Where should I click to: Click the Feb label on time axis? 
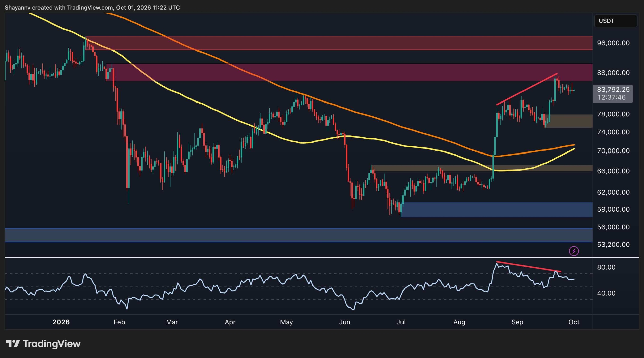(x=119, y=322)
